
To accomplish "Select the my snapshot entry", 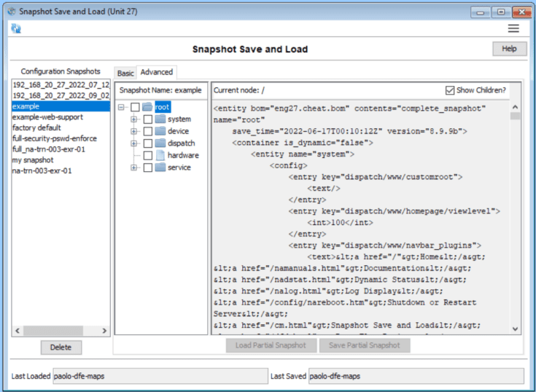I will [61, 160].
